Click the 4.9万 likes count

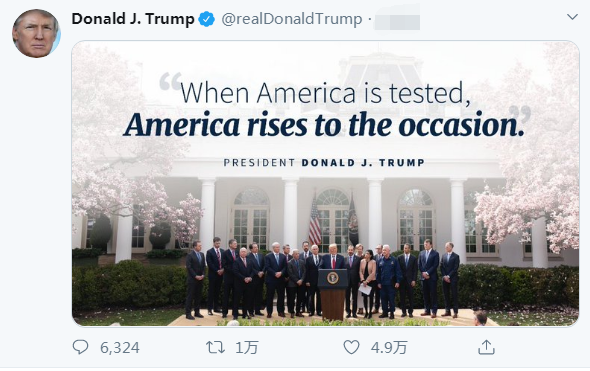(x=389, y=348)
